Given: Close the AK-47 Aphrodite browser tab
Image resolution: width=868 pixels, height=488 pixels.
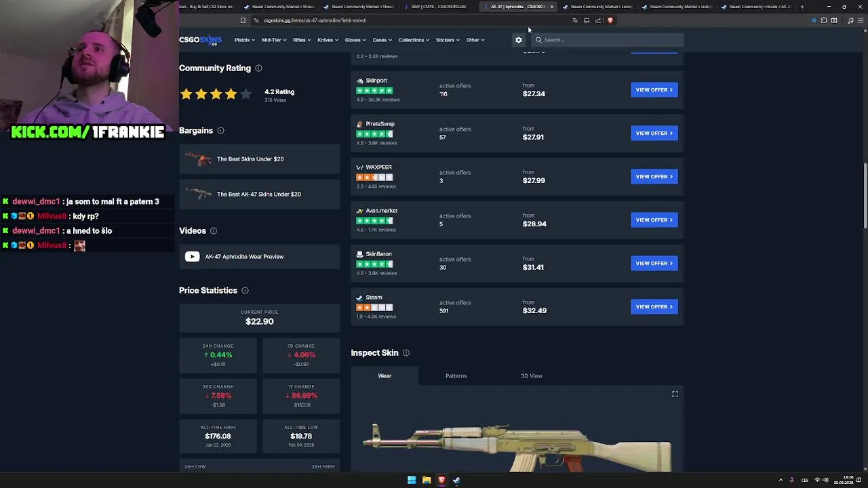Looking at the screenshot, I should (551, 7).
